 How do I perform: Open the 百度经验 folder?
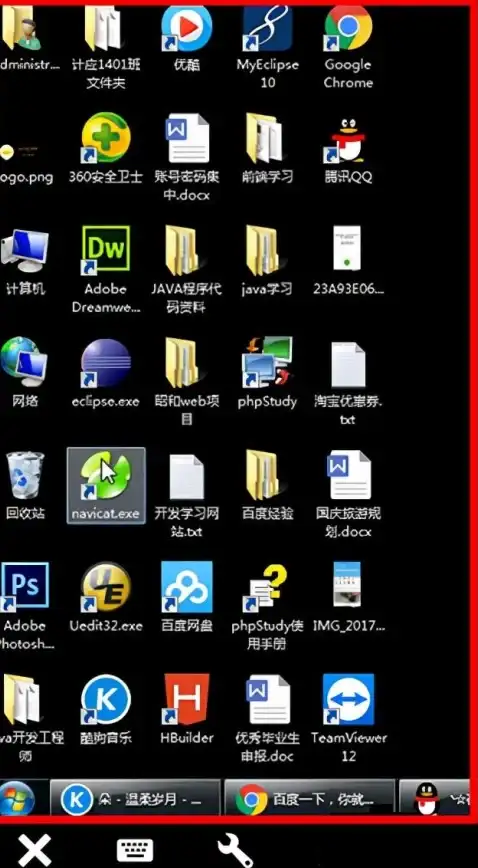click(267, 476)
